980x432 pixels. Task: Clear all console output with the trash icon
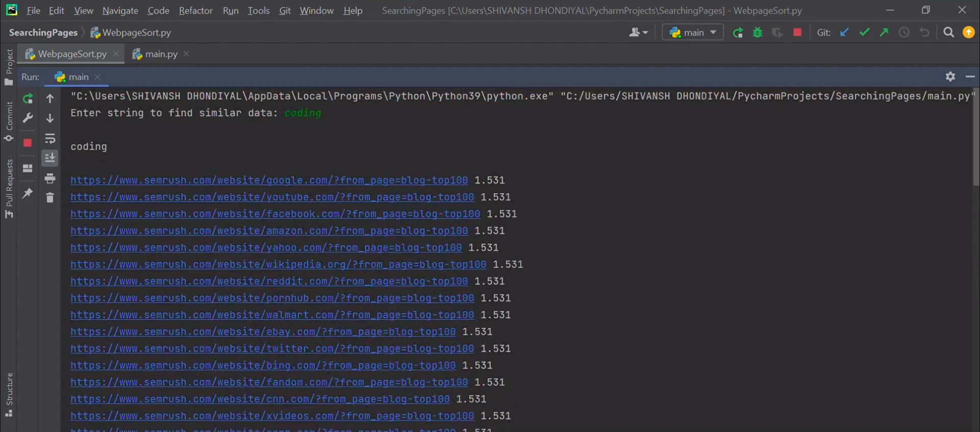(50, 197)
